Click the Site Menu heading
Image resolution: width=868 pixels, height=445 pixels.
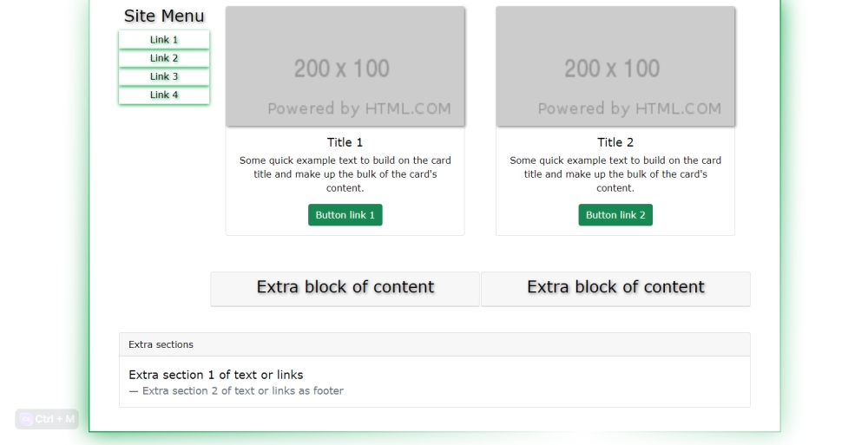coord(164,16)
